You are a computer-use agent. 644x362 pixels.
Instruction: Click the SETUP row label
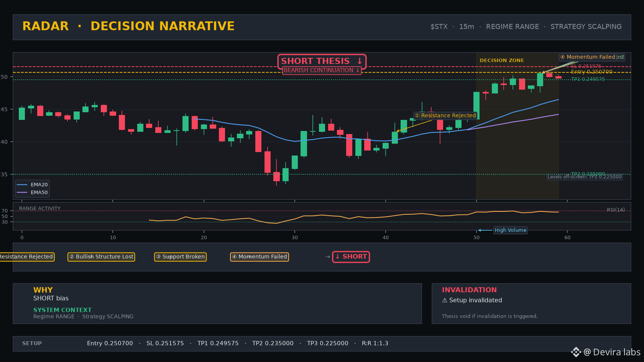[32, 344]
